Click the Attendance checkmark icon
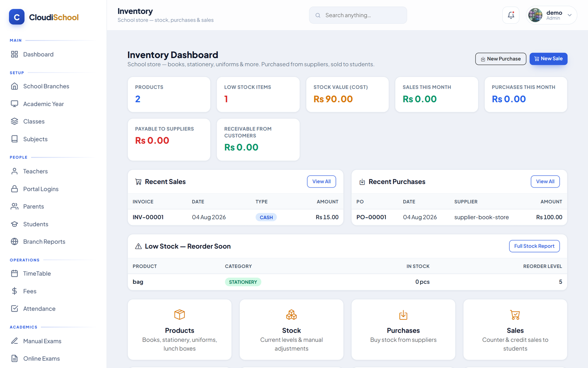The width and height of the screenshot is (588, 368). [x=14, y=309]
